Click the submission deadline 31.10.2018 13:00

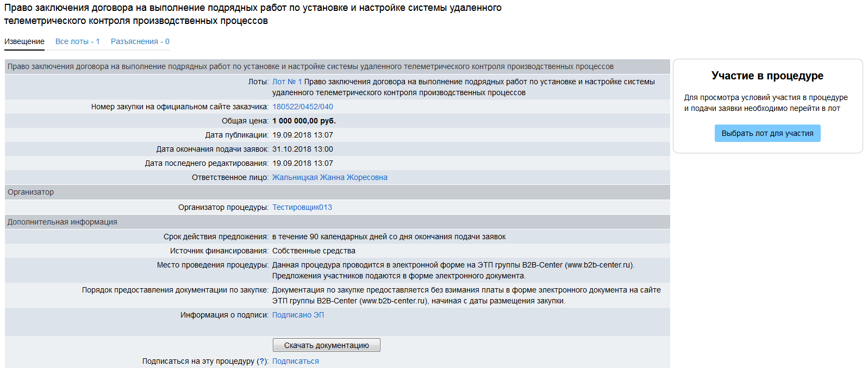click(x=302, y=149)
